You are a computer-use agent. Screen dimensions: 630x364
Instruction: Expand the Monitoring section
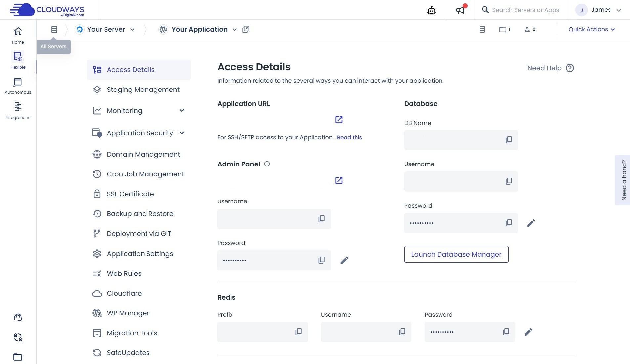point(182,111)
